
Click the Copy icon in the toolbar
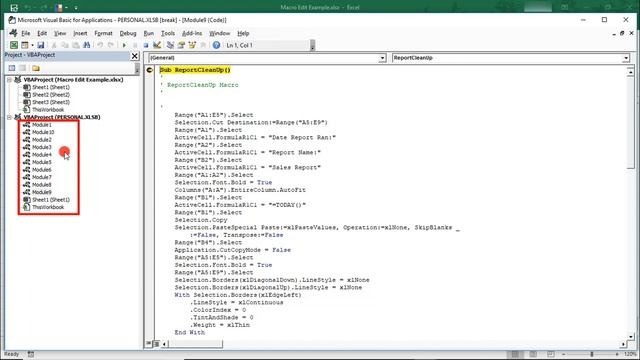click(65, 45)
